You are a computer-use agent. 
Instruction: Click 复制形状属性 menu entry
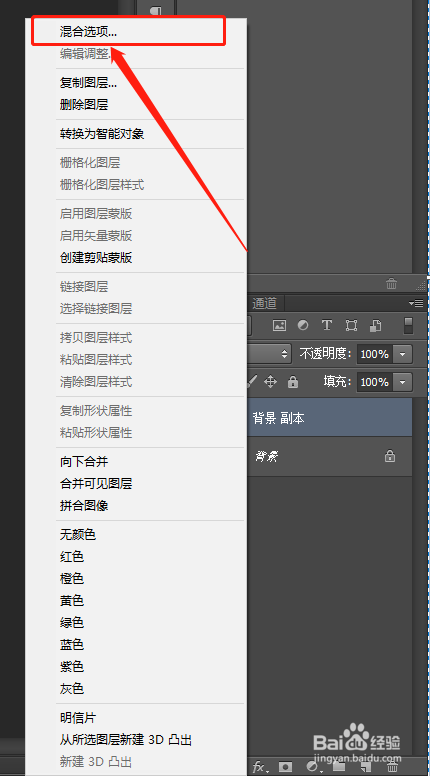point(96,411)
